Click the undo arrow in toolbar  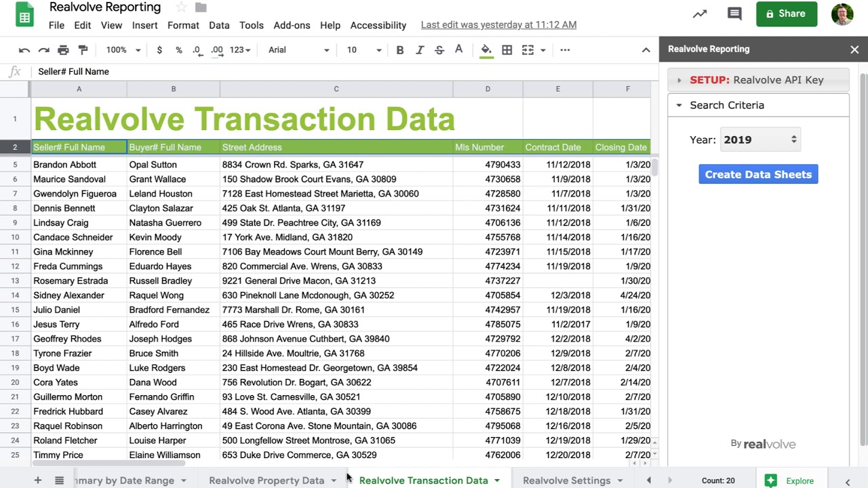click(24, 50)
